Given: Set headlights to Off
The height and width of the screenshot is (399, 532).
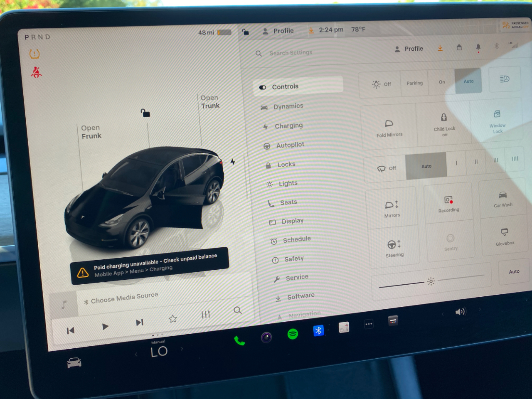Looking at the screenshot, I should click(x=381, y=84).
